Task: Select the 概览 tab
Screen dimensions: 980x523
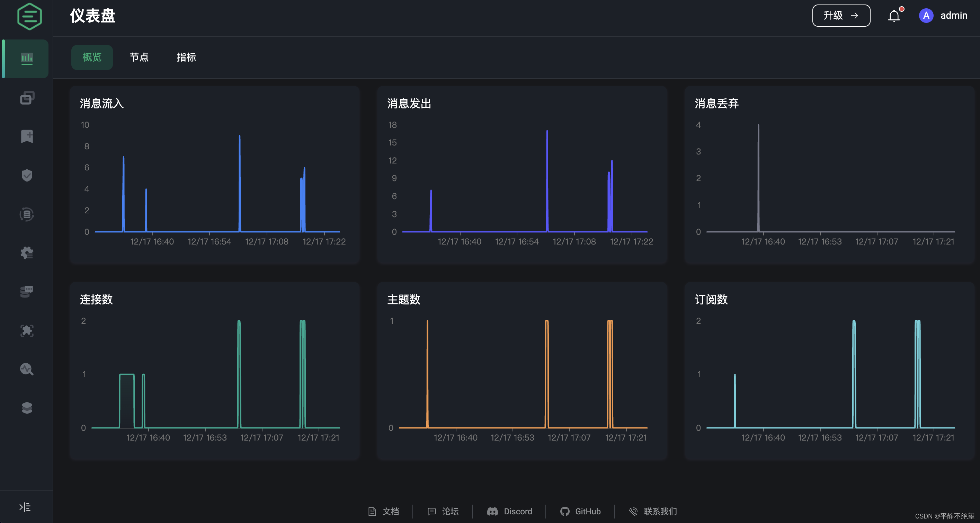Action: (92, 57)
